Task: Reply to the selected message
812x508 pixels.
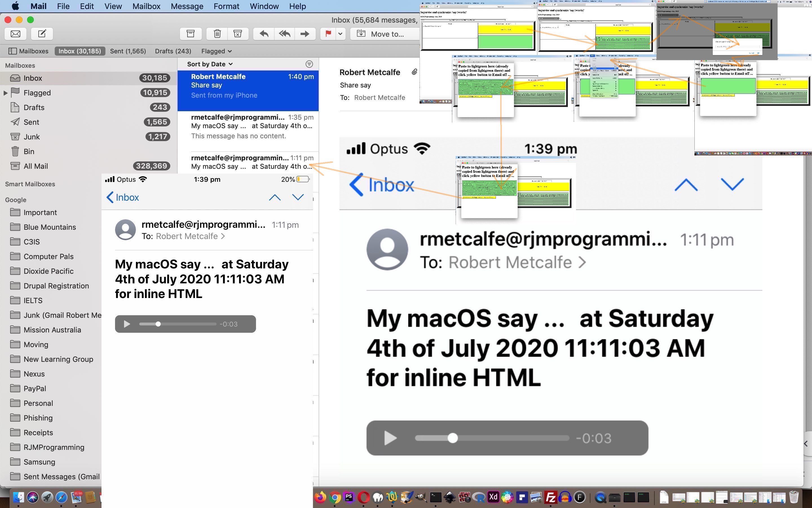Action: coord(264,34)
